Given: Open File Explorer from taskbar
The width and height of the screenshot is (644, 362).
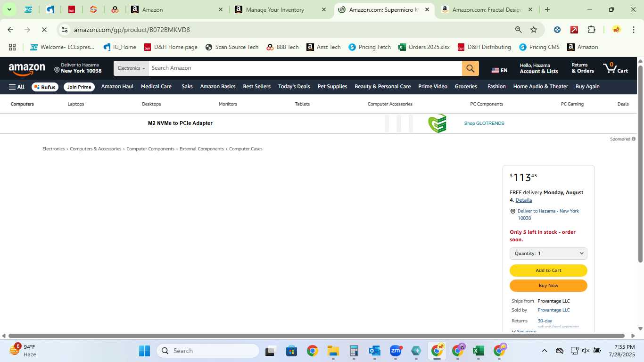Looking at the screenshot, I should (x=333, y=351).
